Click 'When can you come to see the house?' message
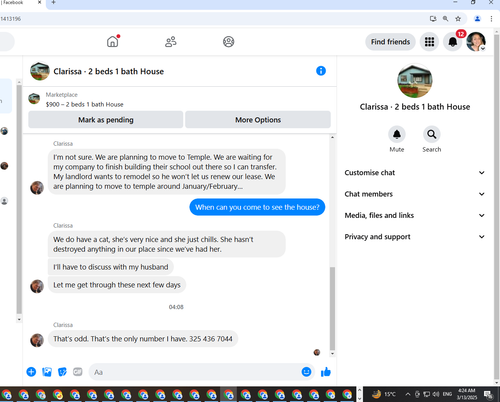 click(257, 207)
